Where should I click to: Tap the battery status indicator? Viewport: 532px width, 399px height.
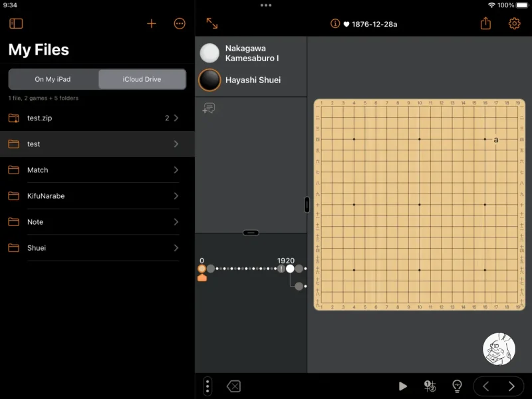coord(523,5)
